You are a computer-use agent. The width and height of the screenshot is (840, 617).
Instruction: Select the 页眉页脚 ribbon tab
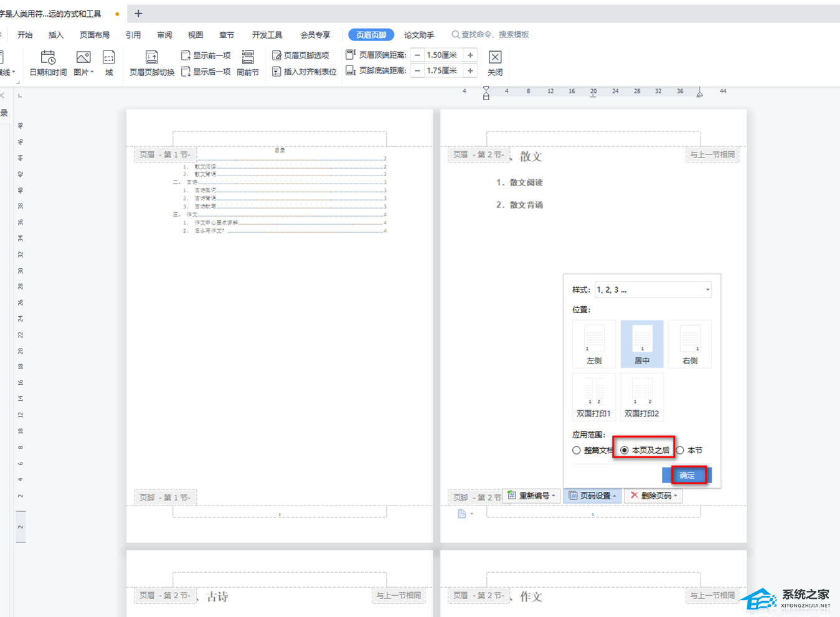371,35
